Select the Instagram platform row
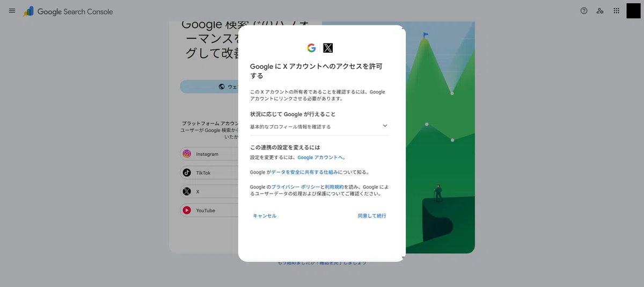The width and height of the screenshot is (644, 287). [209, 154]
